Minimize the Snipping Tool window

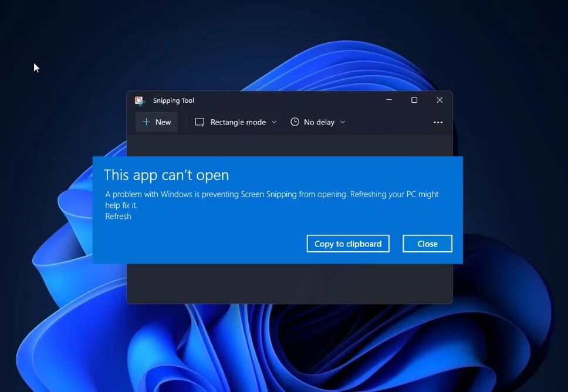point(389,100)
